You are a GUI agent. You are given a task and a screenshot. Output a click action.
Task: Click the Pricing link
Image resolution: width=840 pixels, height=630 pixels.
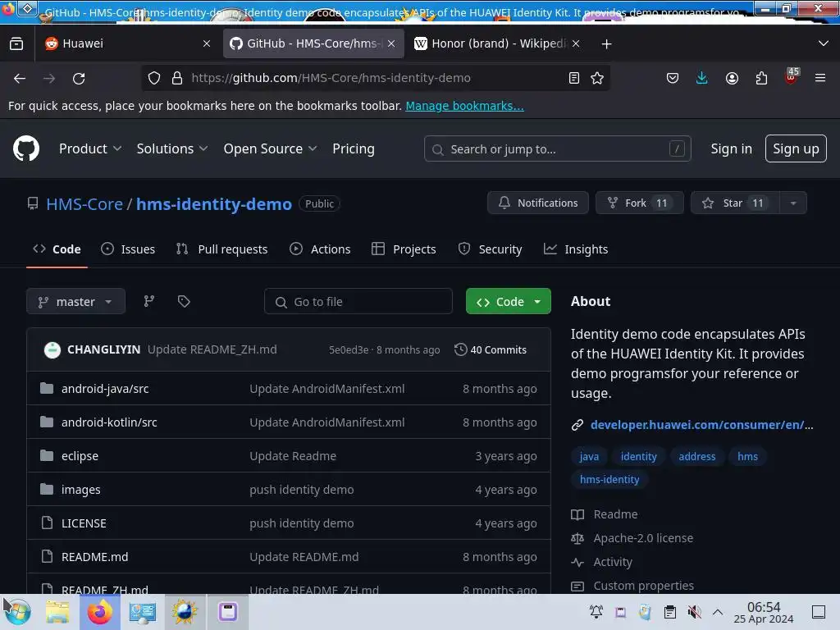click(353, 149)
